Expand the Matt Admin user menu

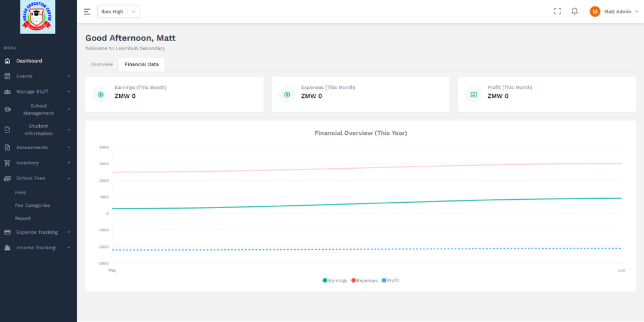(x=614, y=11)
